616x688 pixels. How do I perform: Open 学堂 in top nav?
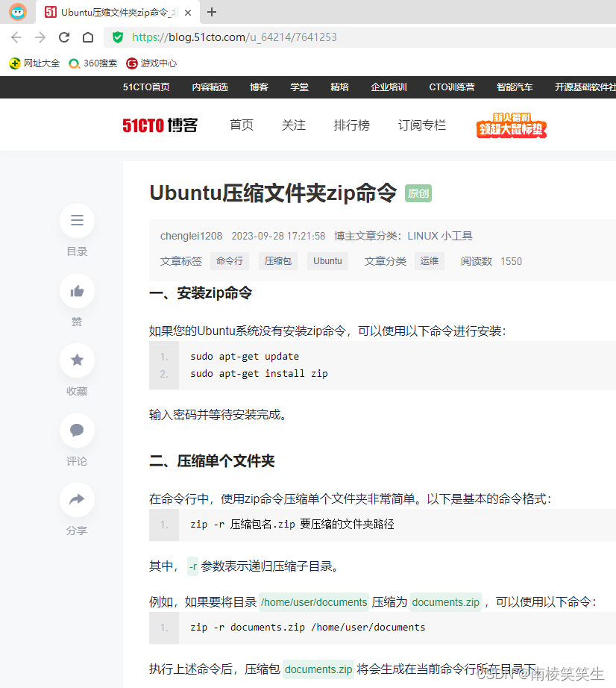300,87
